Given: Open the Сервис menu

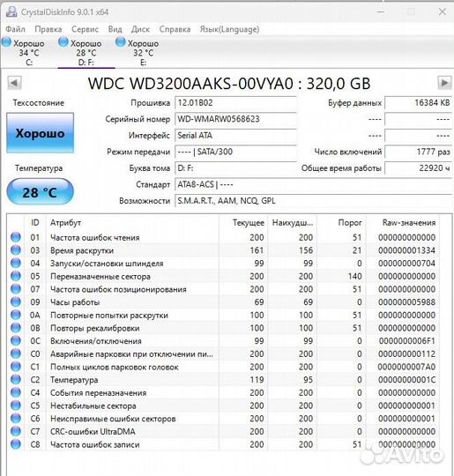Looking at the screenshot, I should tap(85, 29).
